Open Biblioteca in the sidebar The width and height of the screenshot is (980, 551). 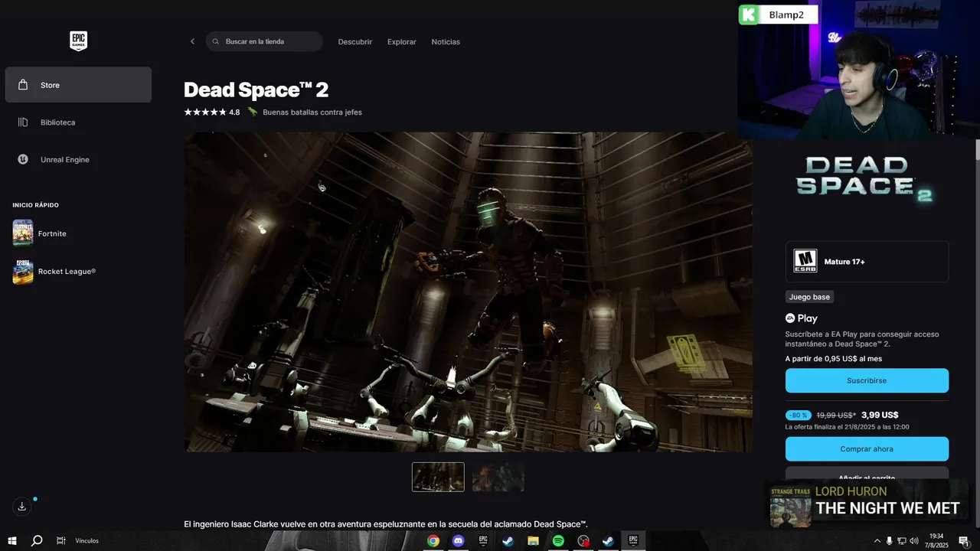click(78, 122)
